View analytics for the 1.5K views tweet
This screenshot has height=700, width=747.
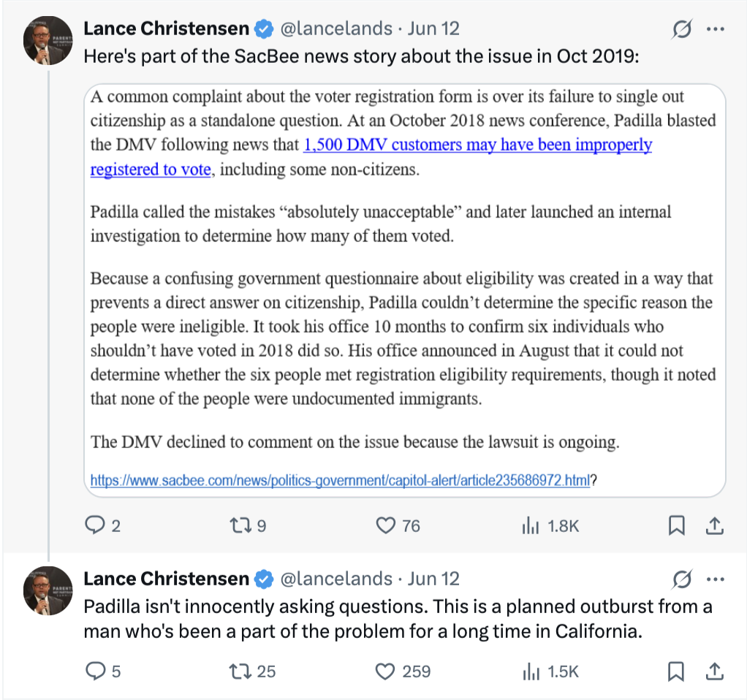point(531,671)
